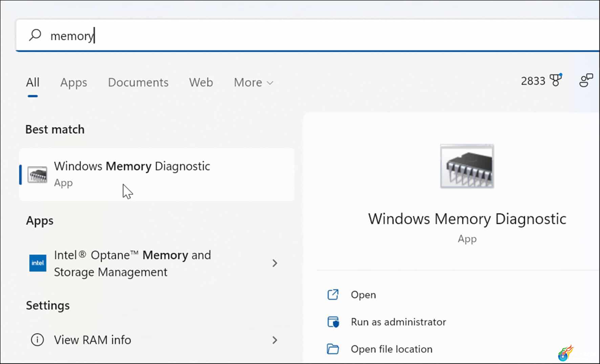
Task: Select the Windows Memory Diagnostic best match
Action: point(157,175)
